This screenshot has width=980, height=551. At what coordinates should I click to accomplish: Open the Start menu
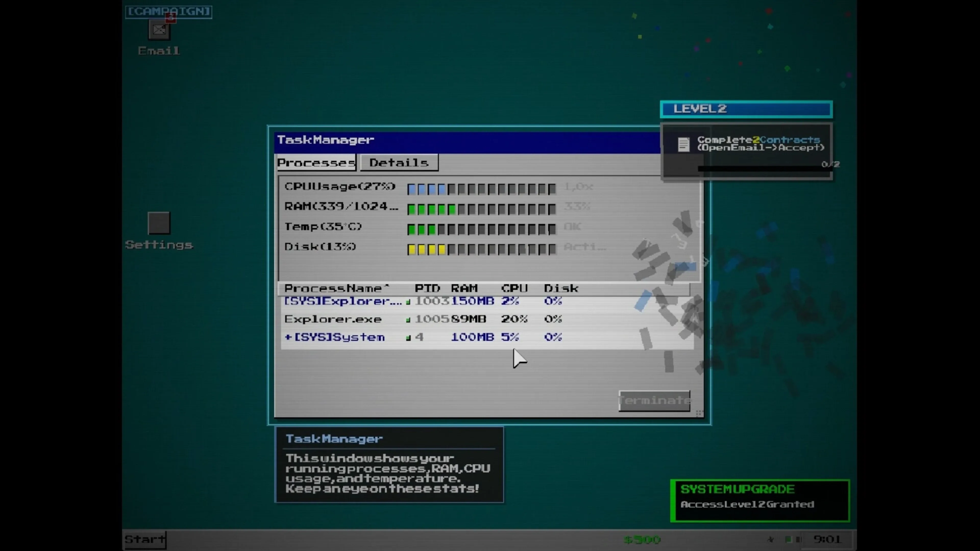point(145,539)
